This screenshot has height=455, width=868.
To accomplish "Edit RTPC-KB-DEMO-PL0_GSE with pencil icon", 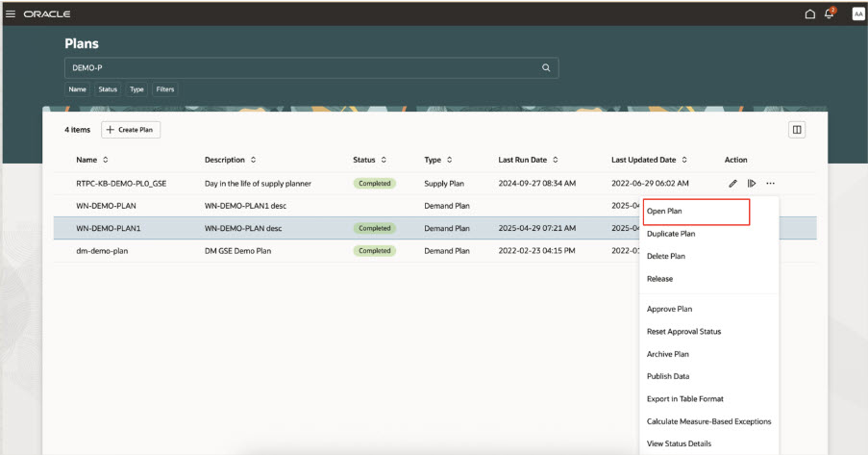I will (x=732, y=184).
